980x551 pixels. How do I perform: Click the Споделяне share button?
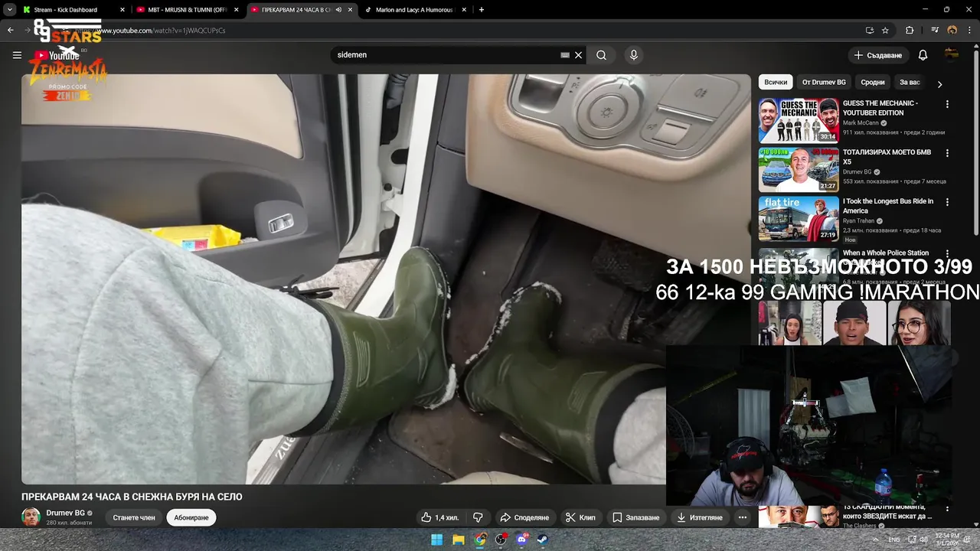tap(524, 517)
